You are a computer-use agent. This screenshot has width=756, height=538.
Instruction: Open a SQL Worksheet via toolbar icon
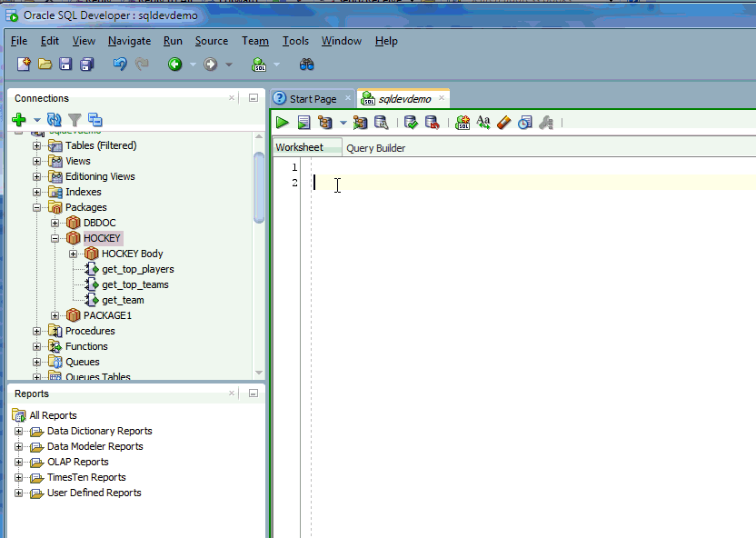259,65
